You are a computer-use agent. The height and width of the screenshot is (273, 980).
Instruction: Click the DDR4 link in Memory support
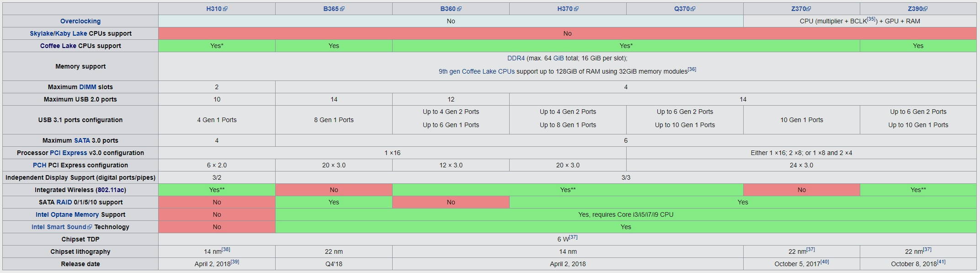(x=516, y=58)
